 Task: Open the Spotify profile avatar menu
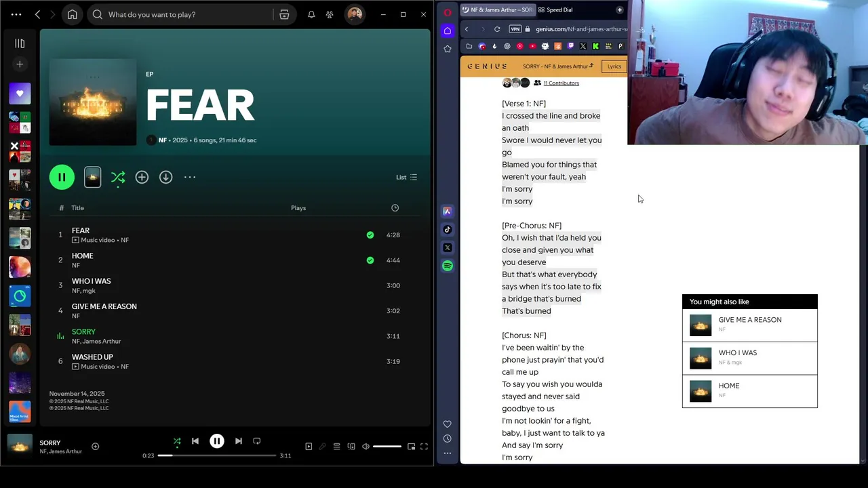tap(354, 14)
